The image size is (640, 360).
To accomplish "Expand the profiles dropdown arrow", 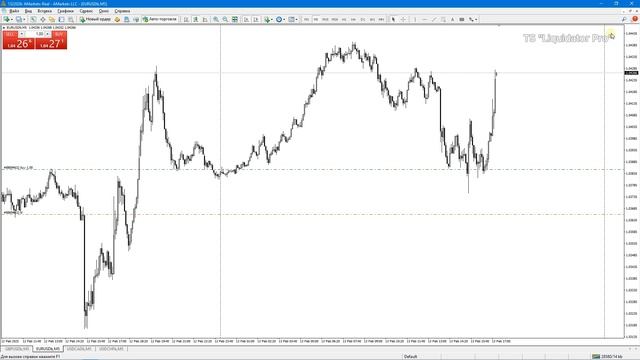I will click(x=24, y=19).
